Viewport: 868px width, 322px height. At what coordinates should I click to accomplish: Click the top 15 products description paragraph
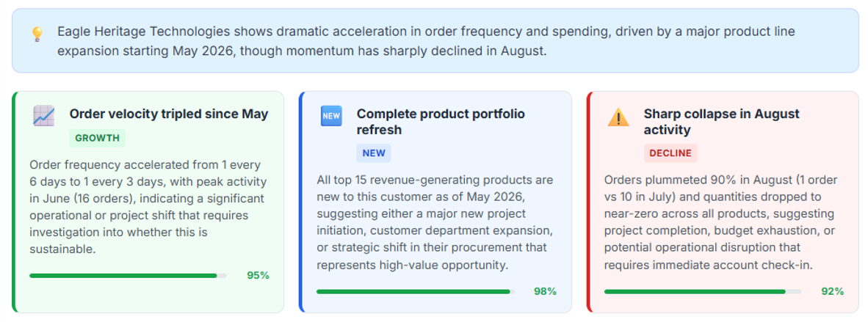435,222
